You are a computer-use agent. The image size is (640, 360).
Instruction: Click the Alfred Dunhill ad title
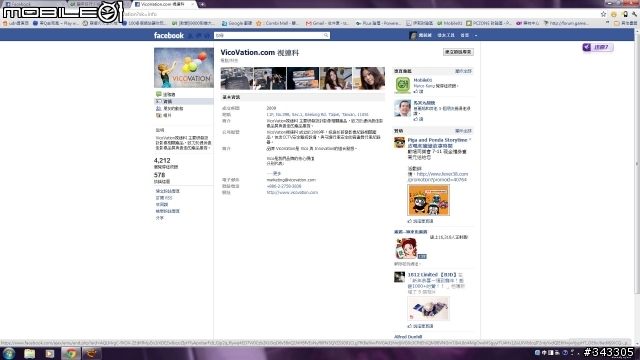pos(408,337)
